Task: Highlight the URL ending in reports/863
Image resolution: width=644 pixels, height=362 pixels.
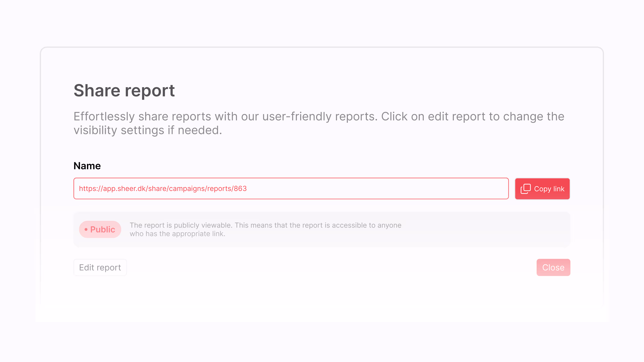Action: [x=162, y=189]
